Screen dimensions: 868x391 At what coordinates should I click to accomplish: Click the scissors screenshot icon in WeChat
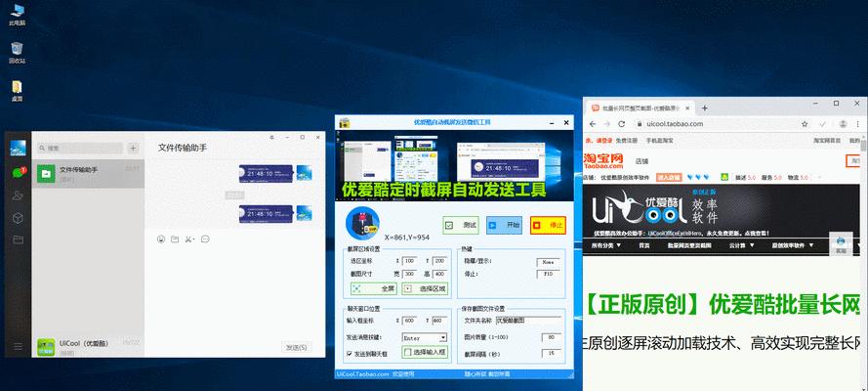189,239
